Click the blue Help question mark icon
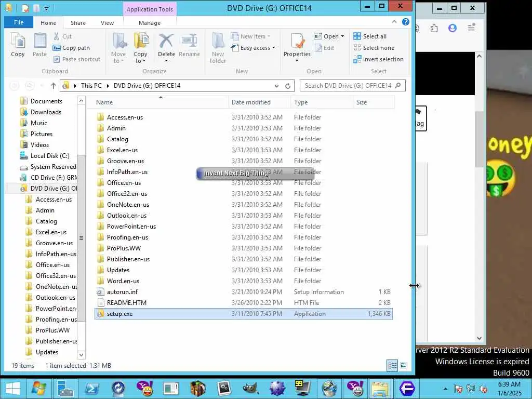Image resolution: width=532 pixels, height=399 pixels. tap(405, 22)
